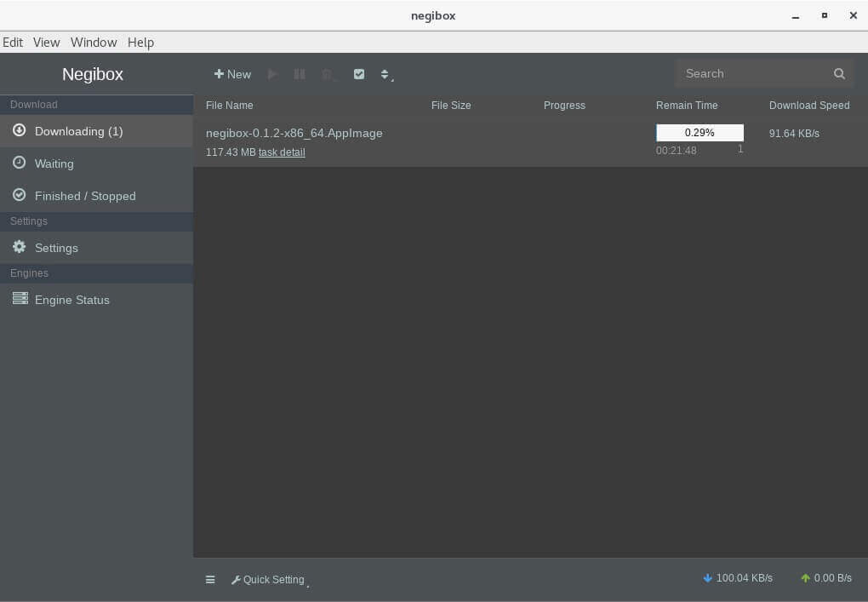Image resolution: width=868 pixels, height=602 pixels.
Task: Click the 00:21:48 remaining time
Action: click(676, 151)
